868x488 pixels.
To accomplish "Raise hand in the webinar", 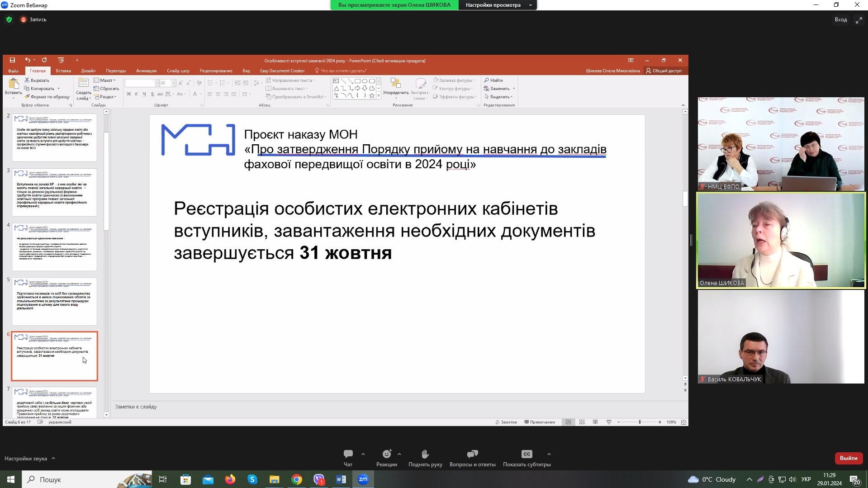I will tap(425, 454).
